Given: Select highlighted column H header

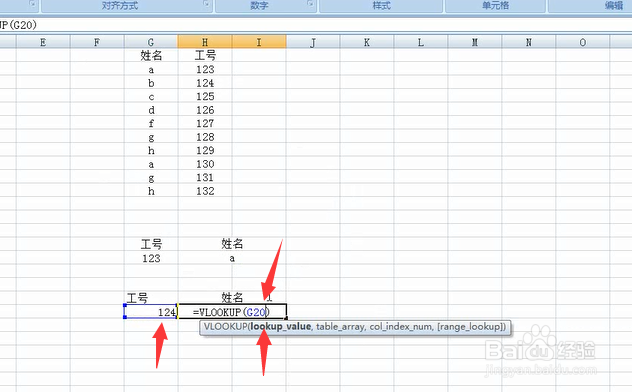Looking at the screenshot, I should pyautogui.click(x=205, y=42).
